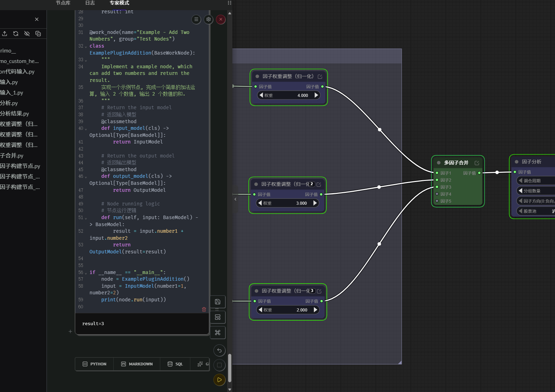Add a MARKDOWN cell
Image resolution: width=555 pixels, height=392 pixels.
[x=137, y=364]
